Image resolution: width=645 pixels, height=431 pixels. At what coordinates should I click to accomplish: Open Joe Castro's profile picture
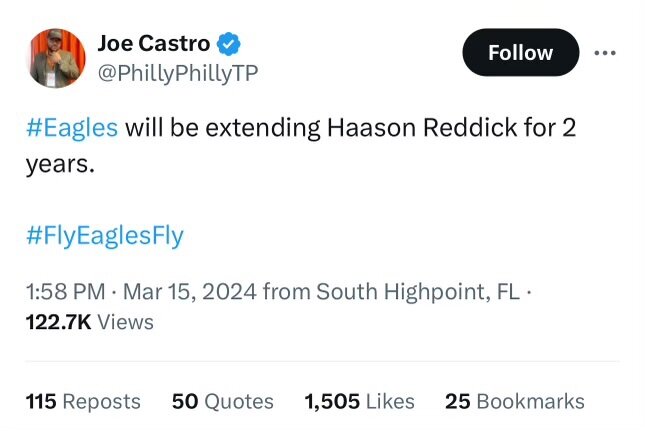pyautogui.click(x=56, y=58)
